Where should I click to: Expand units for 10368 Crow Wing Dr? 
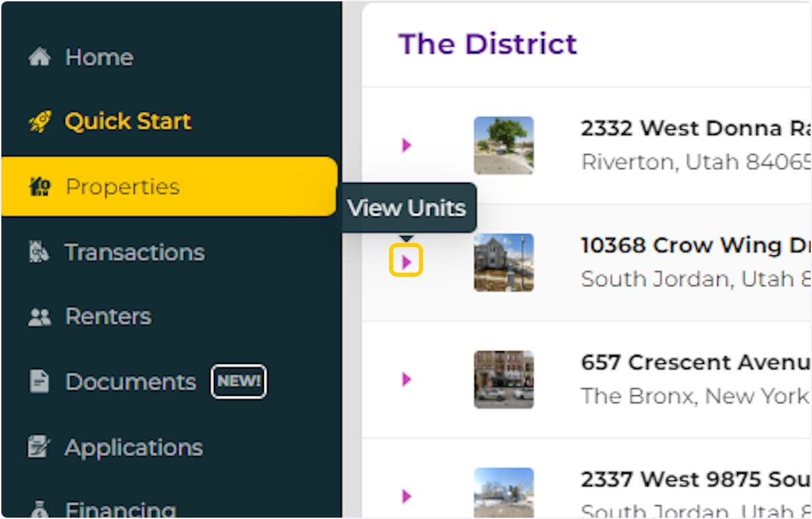[x=406, y=260]
